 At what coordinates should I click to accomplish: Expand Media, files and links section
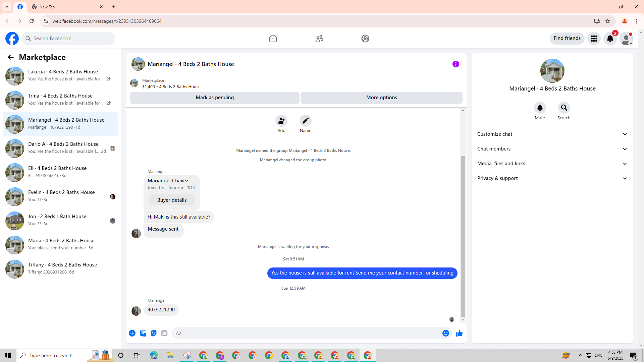552,164
